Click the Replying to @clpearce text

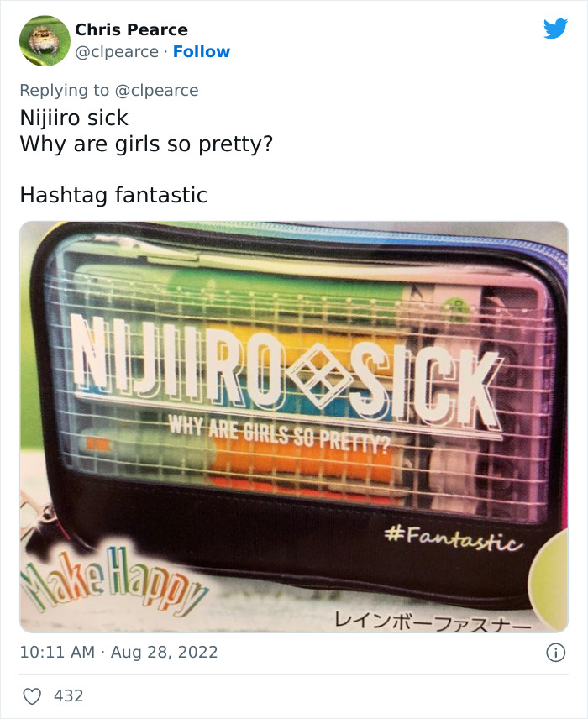pyautogui.click(x=109, y=90)
